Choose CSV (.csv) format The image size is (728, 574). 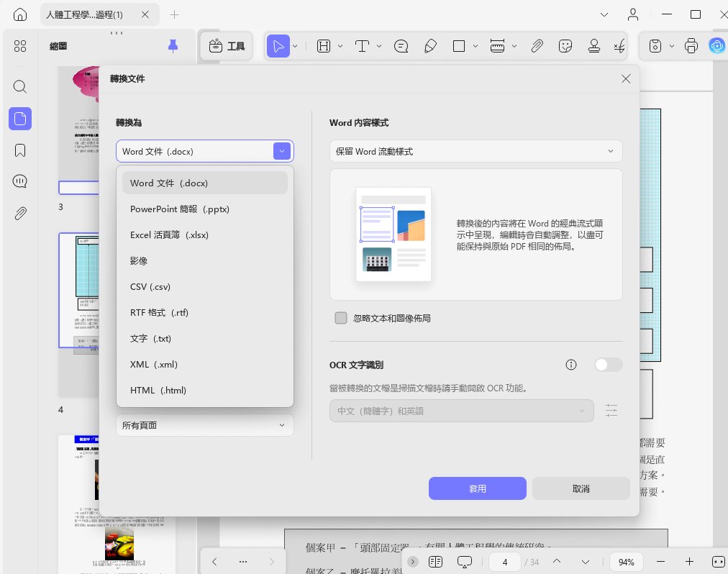coord(205,286)
